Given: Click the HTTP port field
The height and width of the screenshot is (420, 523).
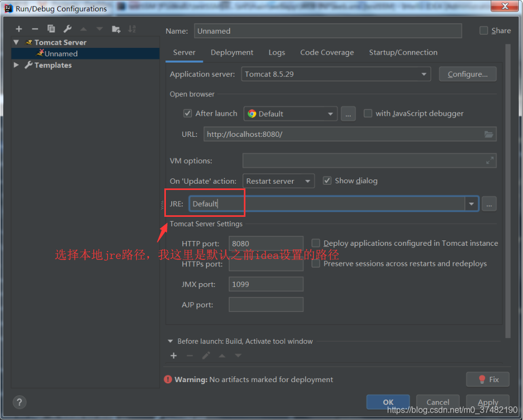Looking at the screenshot, I should point(266,243).
